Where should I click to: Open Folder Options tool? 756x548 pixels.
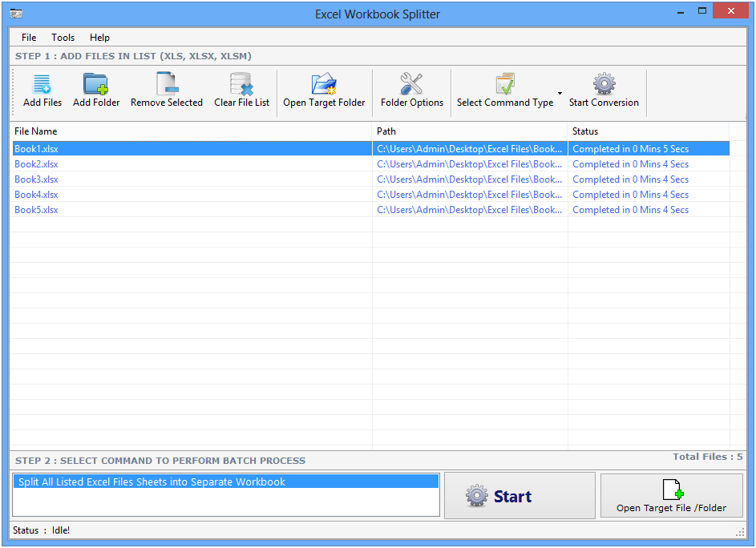click(412, 91)
